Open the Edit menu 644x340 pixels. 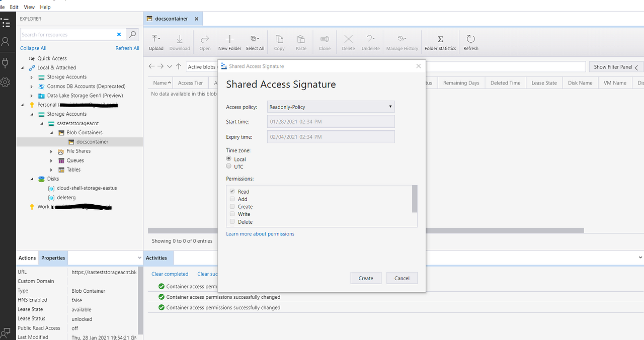(14, 7)
